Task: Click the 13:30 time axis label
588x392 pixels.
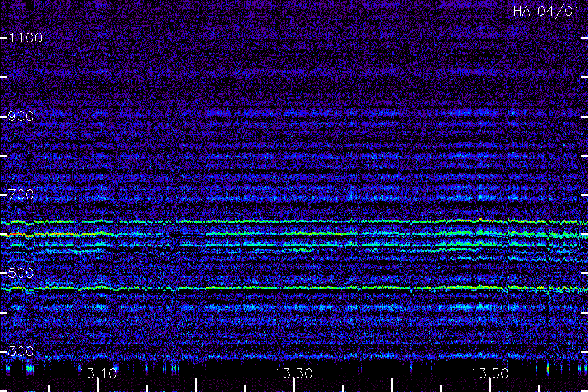Action: 293,374
